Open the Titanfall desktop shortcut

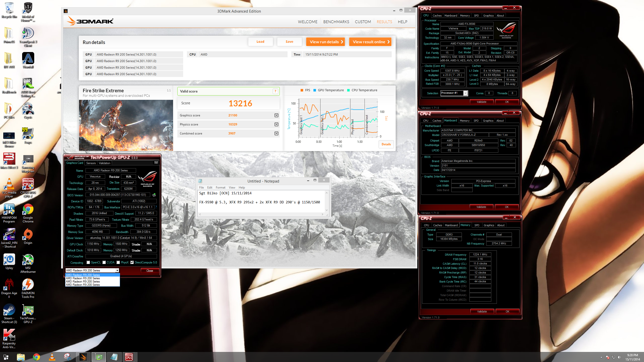point(28,60)
